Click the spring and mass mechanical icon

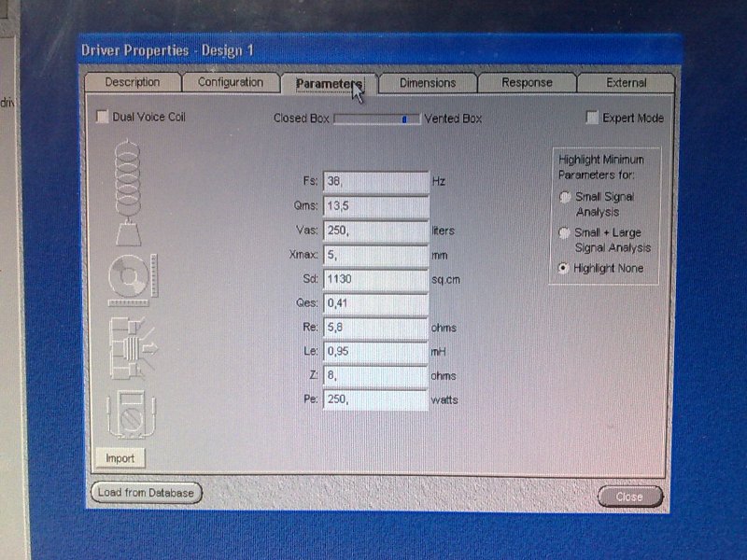pyautogui.click(x=128, y=192)
